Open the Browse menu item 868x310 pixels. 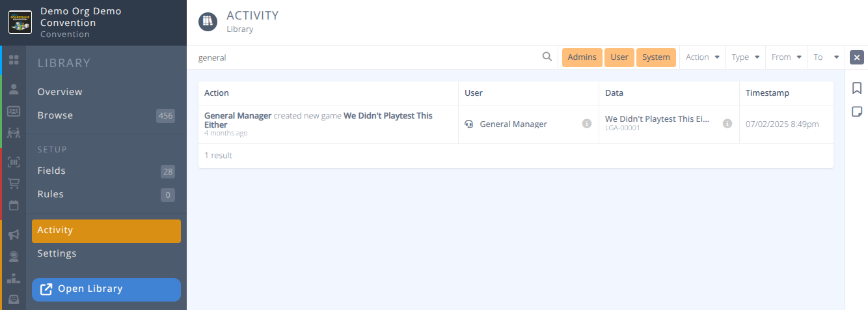point(106,115)
